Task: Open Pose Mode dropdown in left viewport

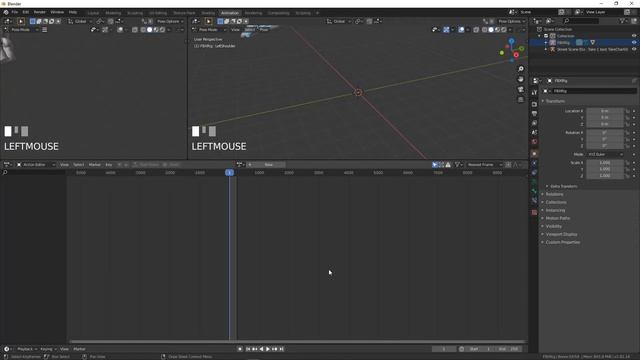Action: pyautogui.click(x=21, y=30)
